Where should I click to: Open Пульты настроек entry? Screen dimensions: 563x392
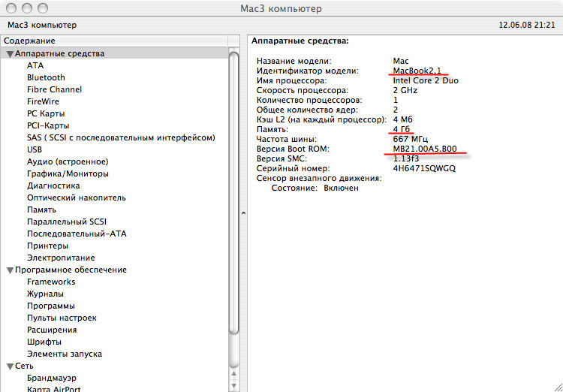62,318
